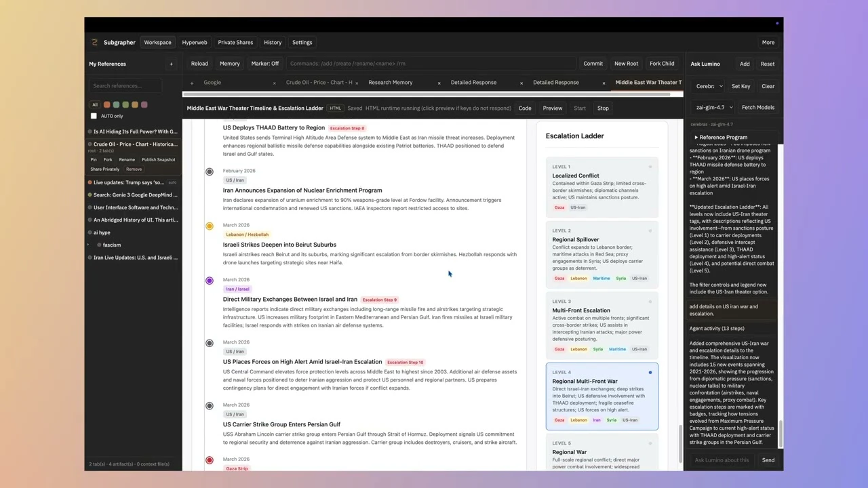Screen dimensions: 868x488
Task: Open the Code view
Action: click(525, 108)
